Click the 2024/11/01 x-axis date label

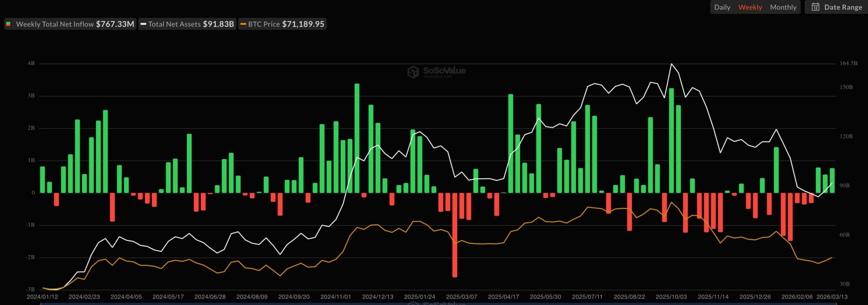pyautogui.click(x=336, y=297)
